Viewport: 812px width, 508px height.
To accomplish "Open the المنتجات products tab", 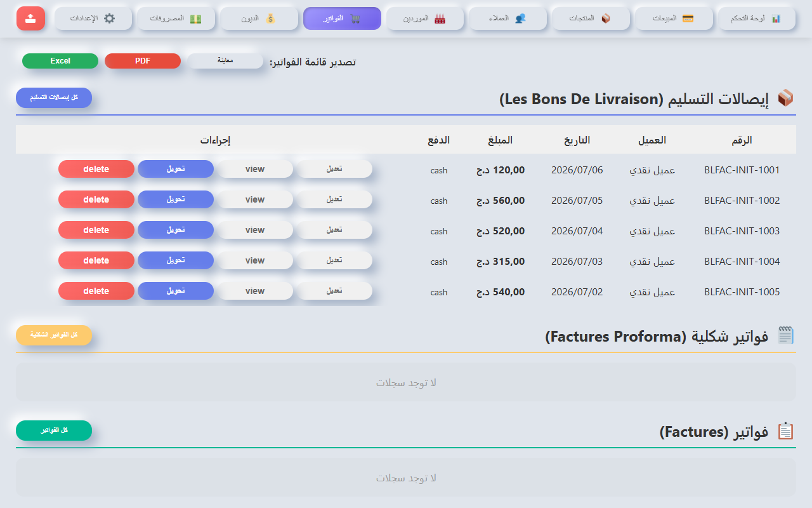I will pos(591,18).
